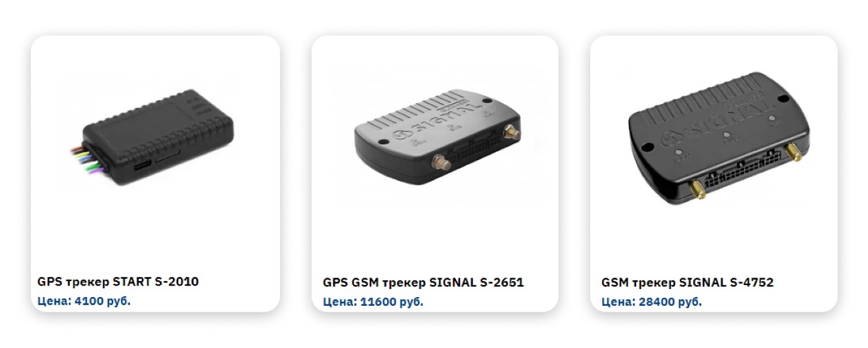Open the "GPS трекер START S-2010" title link
The height and width of the screenshot is (348, 868).
[118, 282]
